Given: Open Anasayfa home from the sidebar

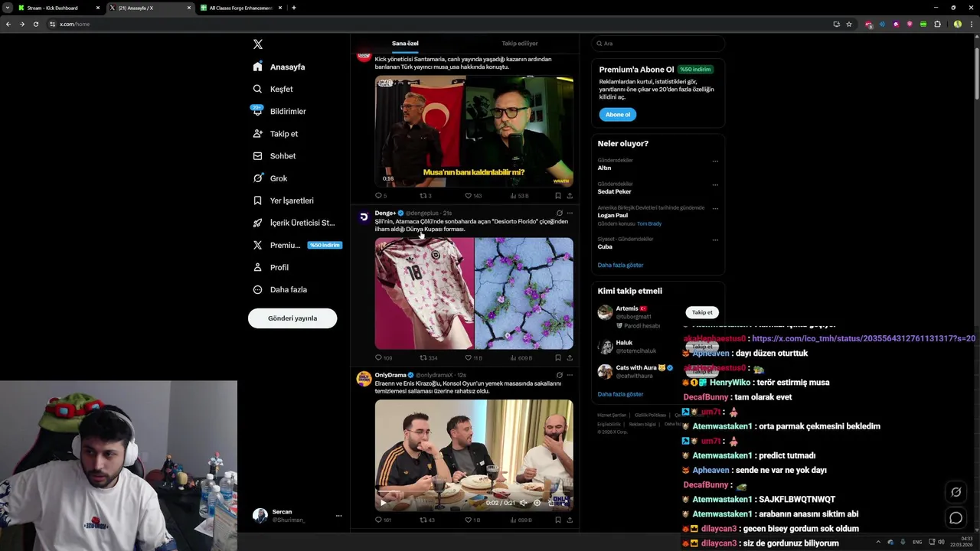Looking at the screenshot, I should point(280,67).
